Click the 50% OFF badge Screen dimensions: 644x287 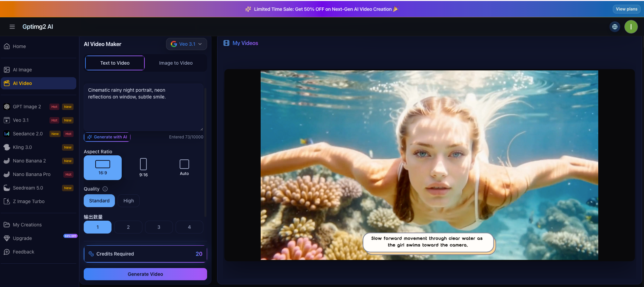70,236
